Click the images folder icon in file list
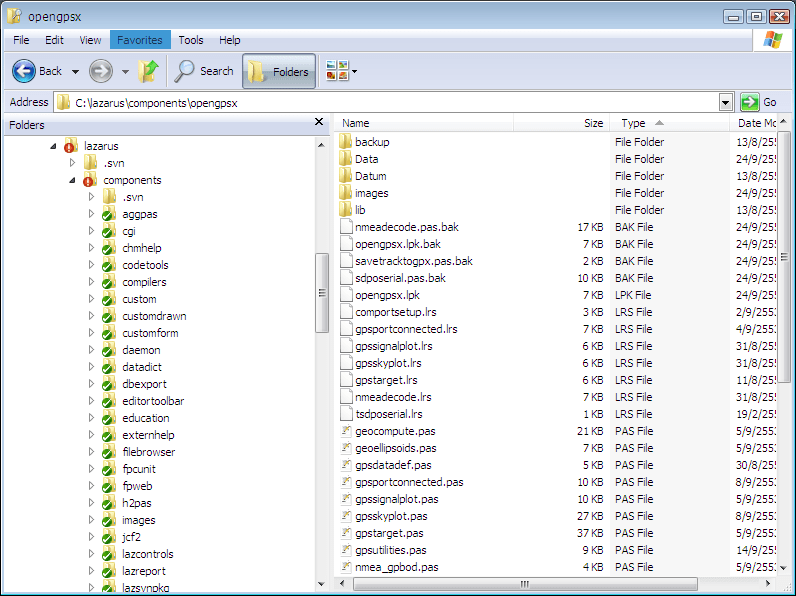The image size is (796, 596). pyautogui.click(x=345, y=193)
